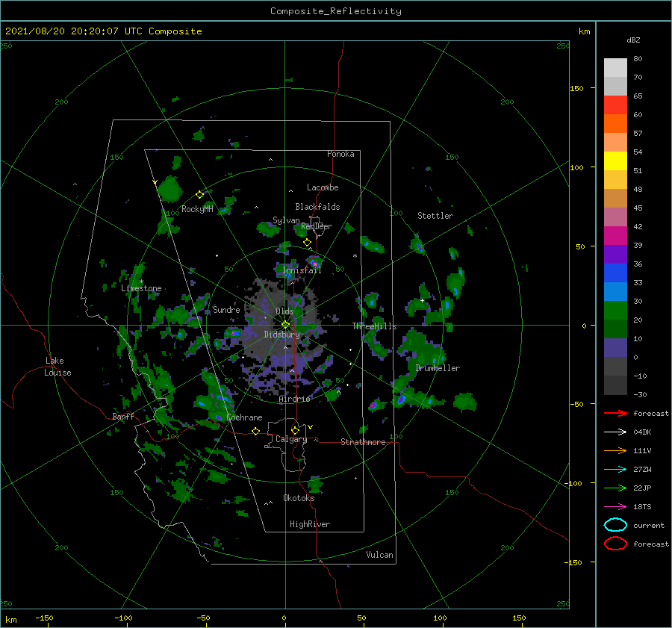Pick the dark green 10-20 dBZ swatch

(x=615, y=329)
